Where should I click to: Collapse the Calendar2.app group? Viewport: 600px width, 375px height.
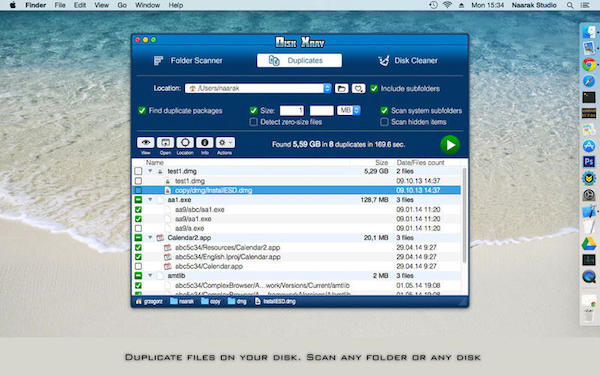[x=150, y=238]
